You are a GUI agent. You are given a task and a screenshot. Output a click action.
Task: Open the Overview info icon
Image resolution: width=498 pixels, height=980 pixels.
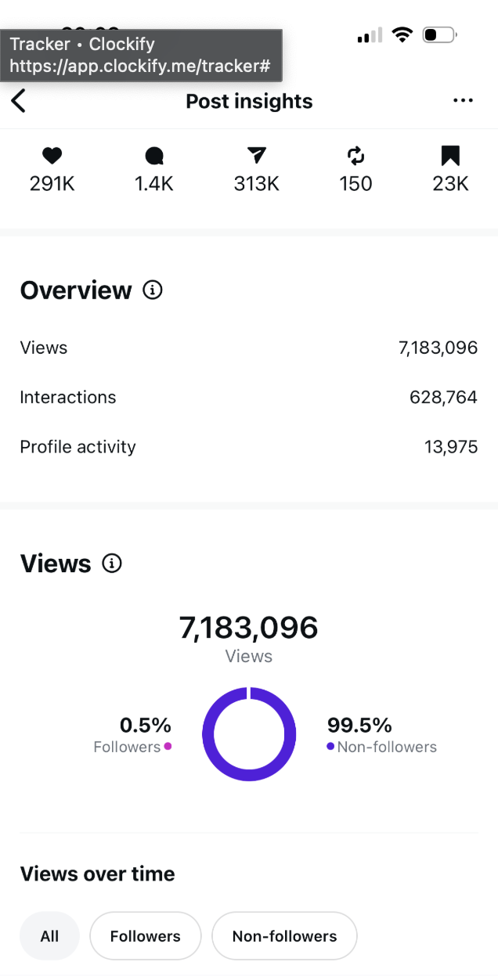tap(153, 290)
